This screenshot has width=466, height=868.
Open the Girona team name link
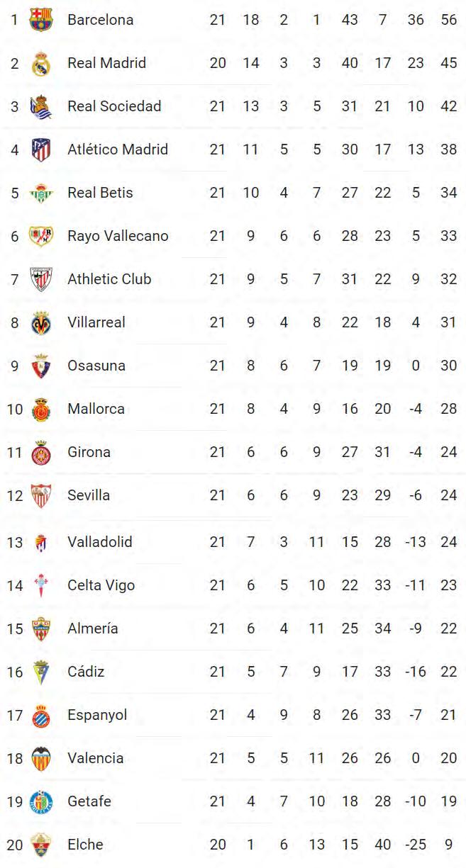click(89, 452)
